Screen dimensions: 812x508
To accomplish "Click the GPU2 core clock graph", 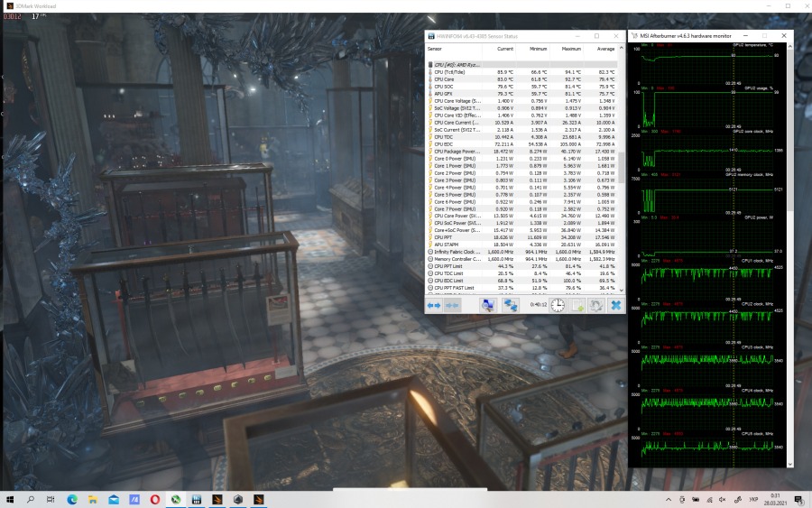I will [706, 150].
